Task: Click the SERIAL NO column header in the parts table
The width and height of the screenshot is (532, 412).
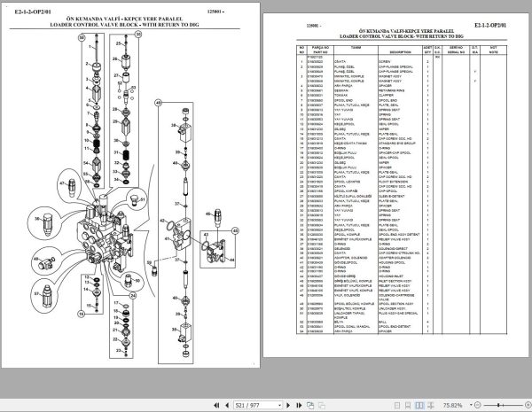Action: [456, 52]
